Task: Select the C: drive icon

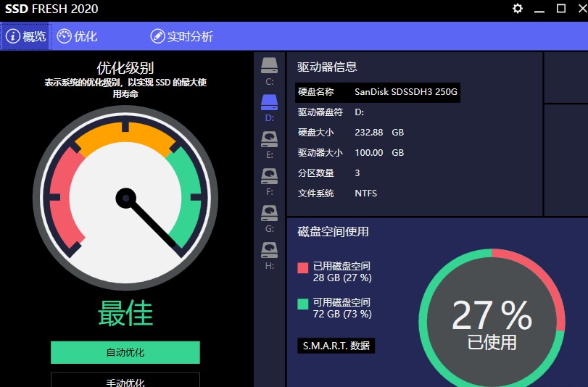Action: pyautogui.click(x=269, y=66)
